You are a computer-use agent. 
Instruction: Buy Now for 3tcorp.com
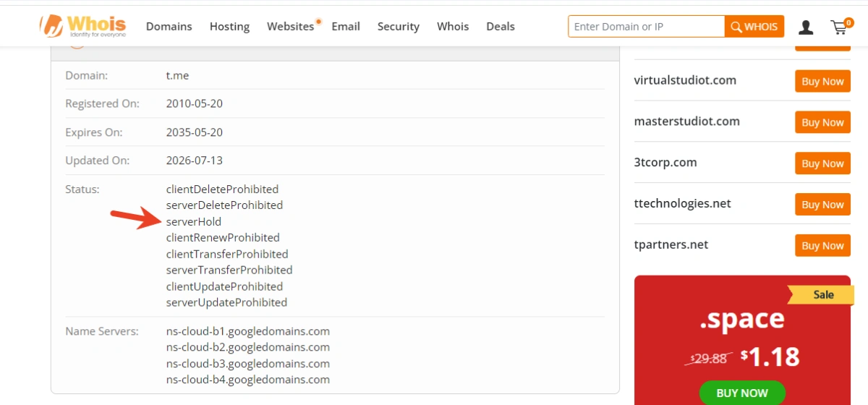[x=822, y=163]
